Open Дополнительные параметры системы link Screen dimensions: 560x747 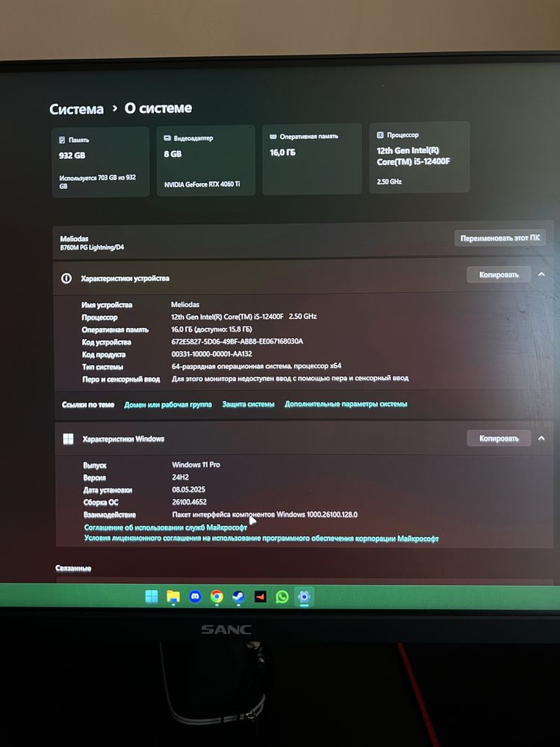tap(346, 403)
